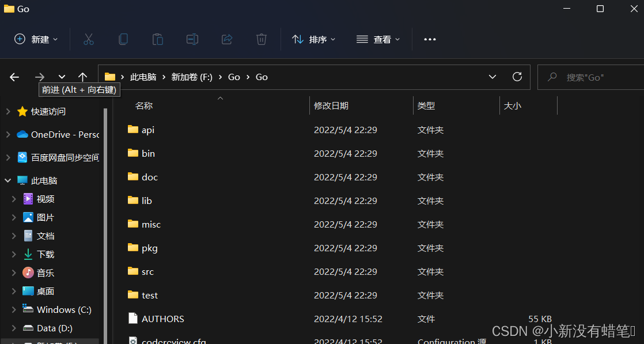This screenshot has height=344, width=644.
Task: Click the navigation pane vertical scrollbar
Action: [x=105, y=225]
